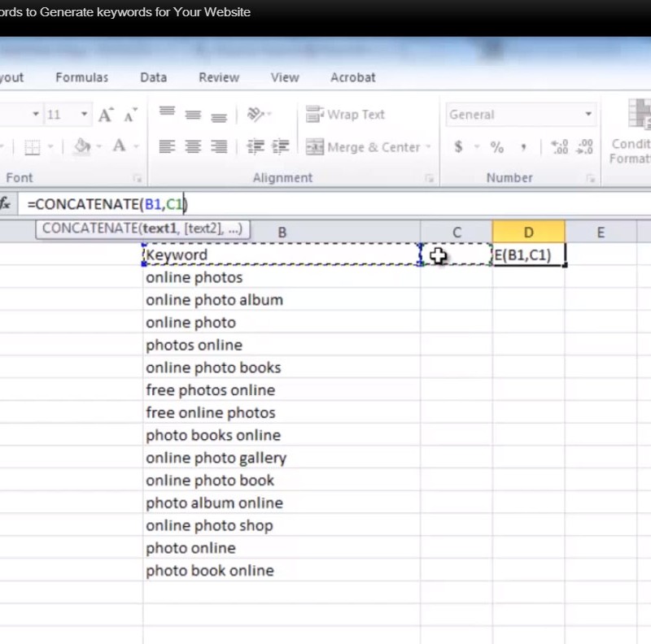Click the Percent Style icon
This screenshot has height=644, width=651.
coord(496,147)
